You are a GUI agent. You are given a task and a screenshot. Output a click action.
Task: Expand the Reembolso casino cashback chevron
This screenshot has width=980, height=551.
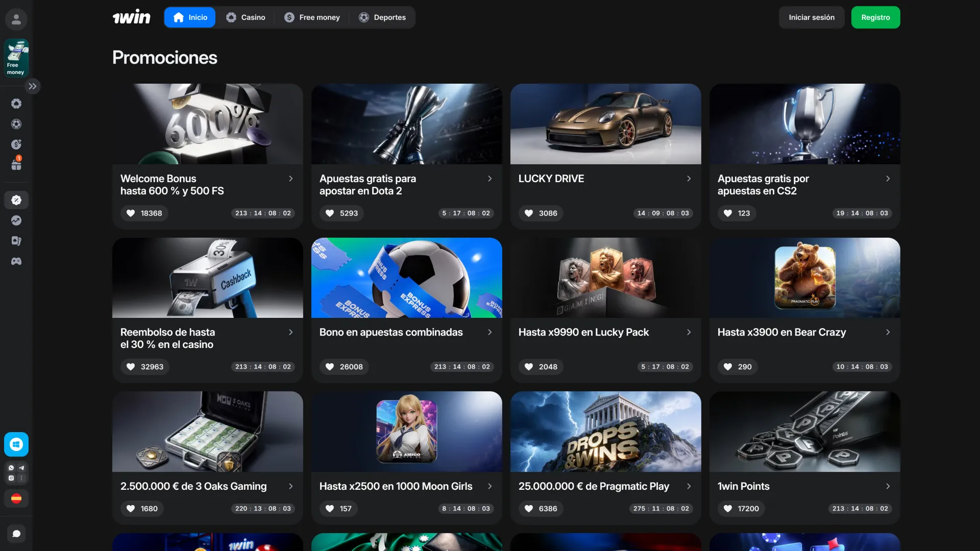pos(291,332)
